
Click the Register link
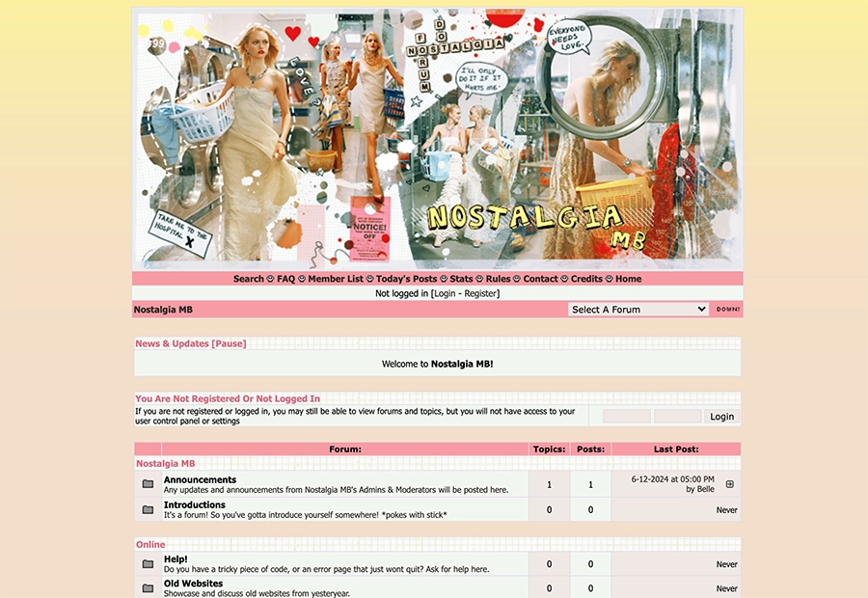pos(480,293)
